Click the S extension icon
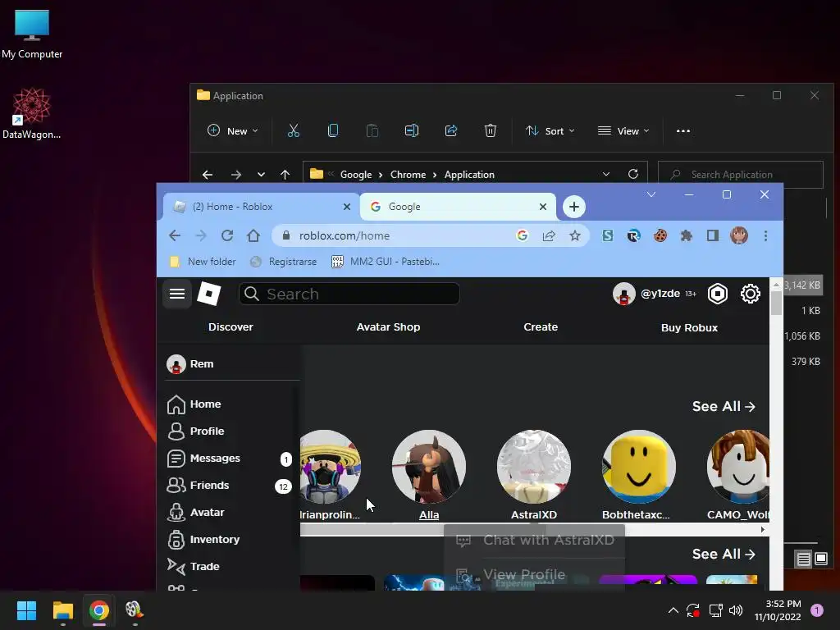Image resolution: width=840 pixels, height=630 pixels. coord(608,235)
